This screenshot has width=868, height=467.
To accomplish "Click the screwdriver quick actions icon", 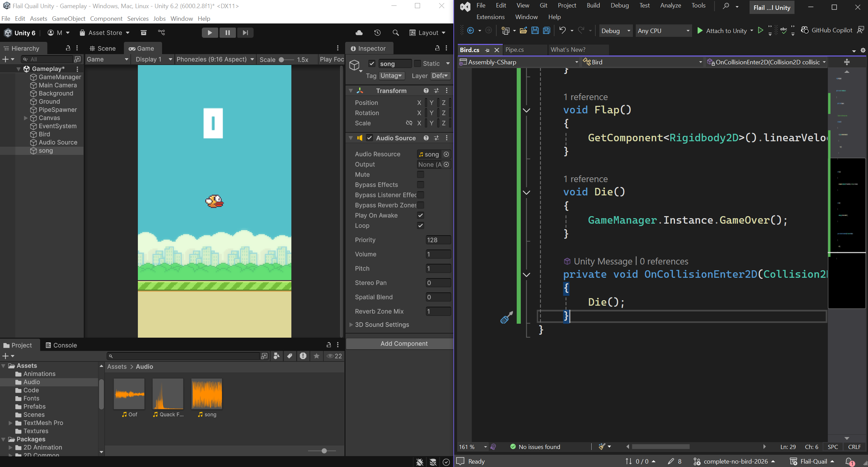I will (507, 317).
